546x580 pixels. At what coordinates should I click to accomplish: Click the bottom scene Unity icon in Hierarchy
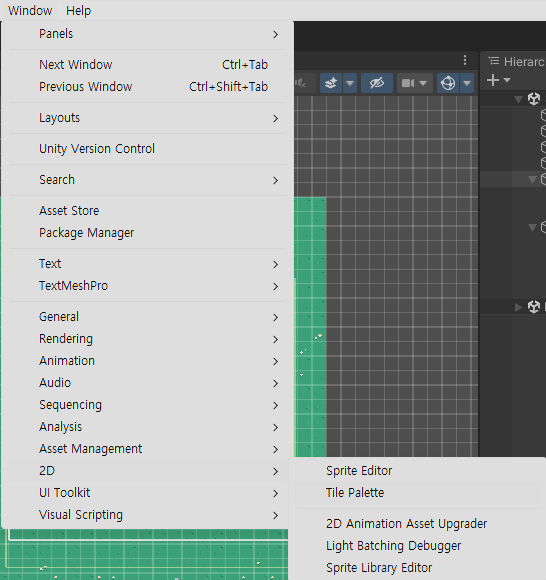[x=534, y=307]
